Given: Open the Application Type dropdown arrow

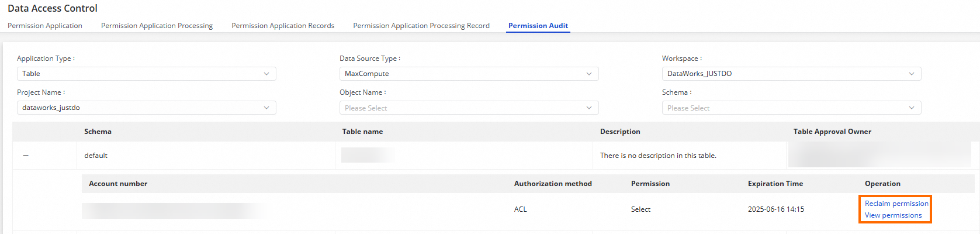Looking at the screenshot, I should point(266,74).
